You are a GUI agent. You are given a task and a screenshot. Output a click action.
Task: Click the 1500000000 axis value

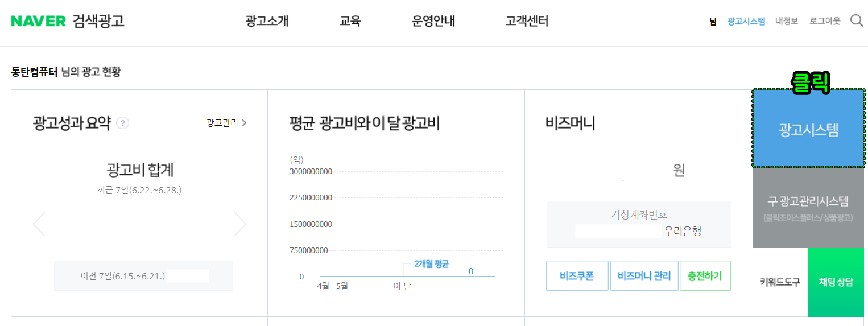(311, 224)
